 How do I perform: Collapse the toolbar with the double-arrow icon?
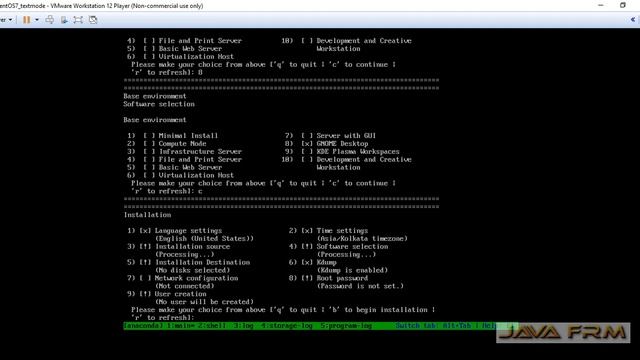pos(633,19)
